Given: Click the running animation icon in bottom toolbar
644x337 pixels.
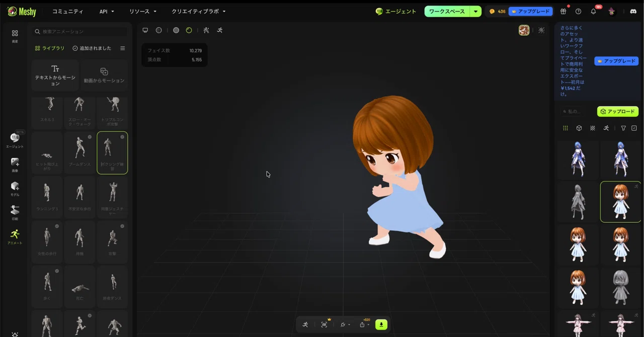Looking at the screenshot, I should tap(305, 324).
